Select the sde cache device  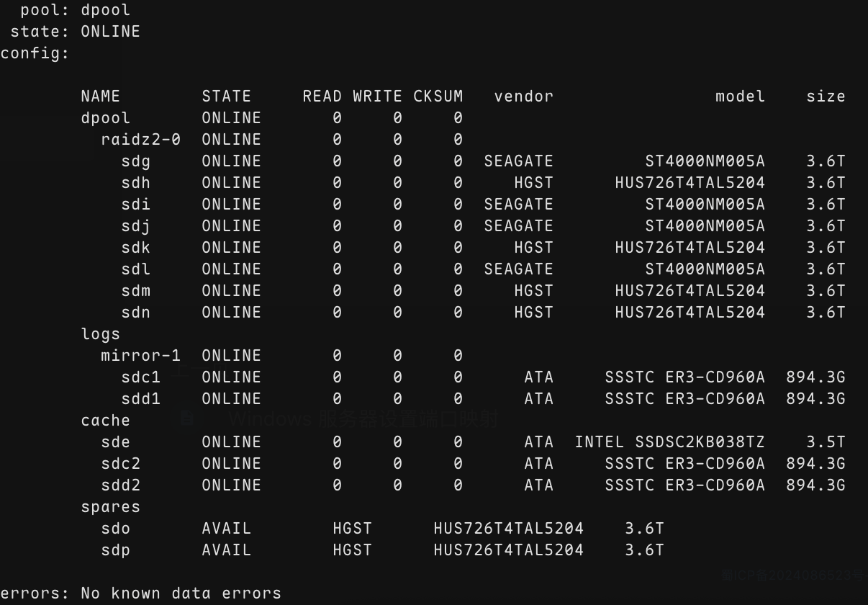point(116,442)
